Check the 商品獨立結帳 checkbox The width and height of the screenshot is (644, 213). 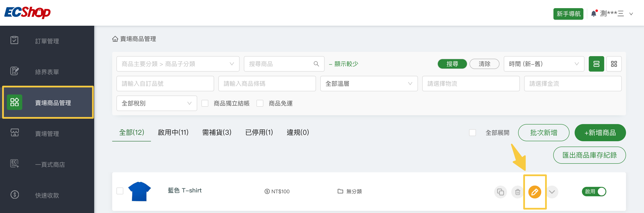pyautogui.click(x=205, y=103)
